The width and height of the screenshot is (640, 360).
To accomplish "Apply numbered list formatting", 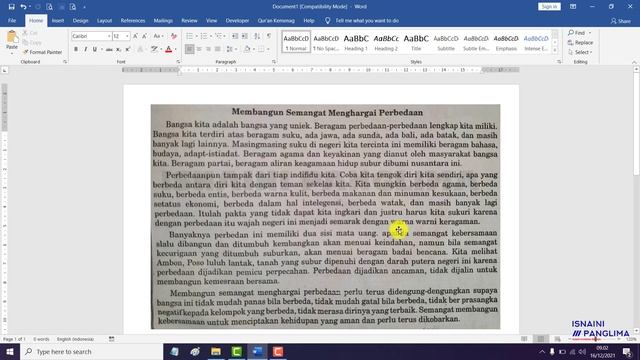I will pos(204,36).
